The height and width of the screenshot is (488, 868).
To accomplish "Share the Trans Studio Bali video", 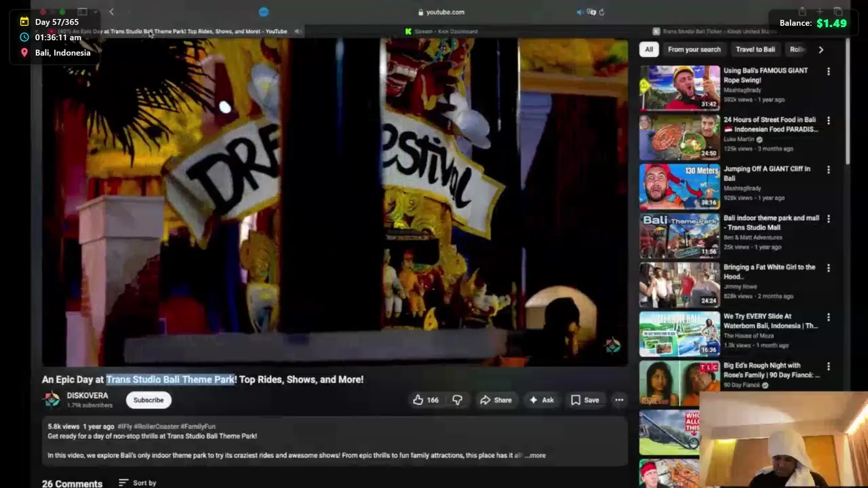I will coord(496,400).
